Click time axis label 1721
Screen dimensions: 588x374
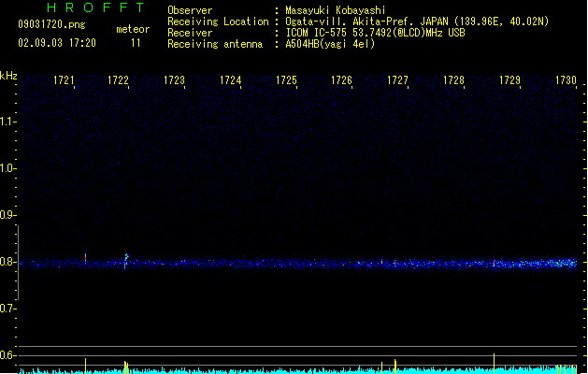[x=64, y=80]
